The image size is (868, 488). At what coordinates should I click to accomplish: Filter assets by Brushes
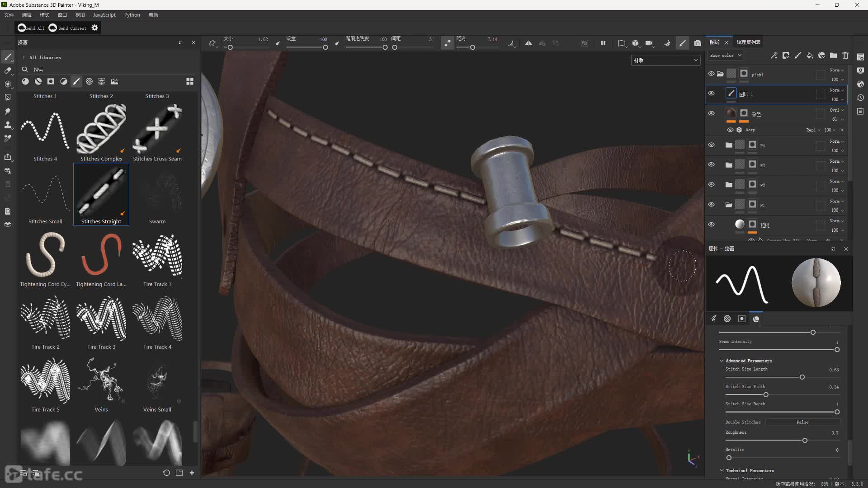click(76, 81)
